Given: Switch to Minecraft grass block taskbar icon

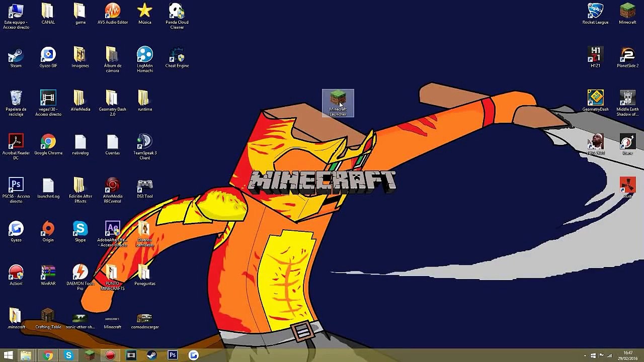Looking at the screenshot, I should click(x=90, y=355).
